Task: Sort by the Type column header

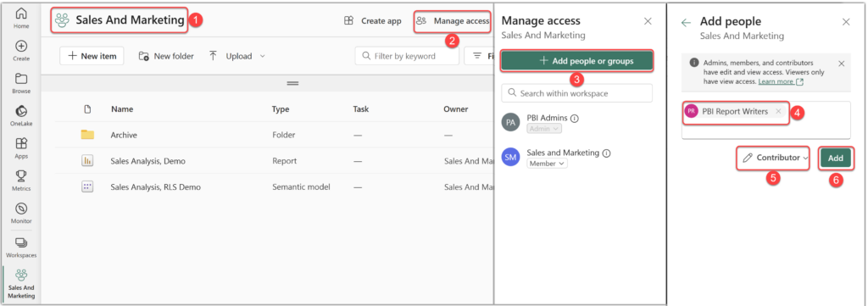Action: pyautogui.click(x=281, y=109)
